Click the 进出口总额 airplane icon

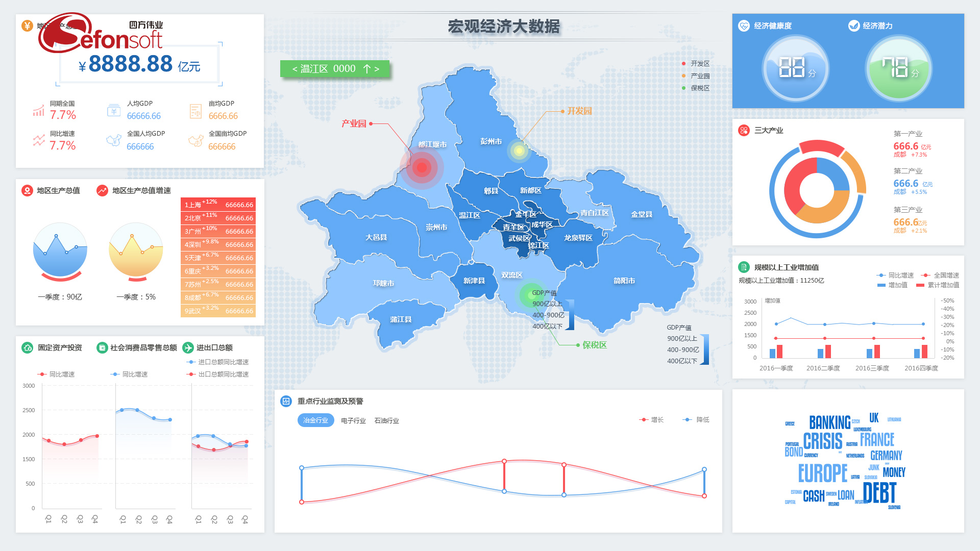(x=188, y=348)
